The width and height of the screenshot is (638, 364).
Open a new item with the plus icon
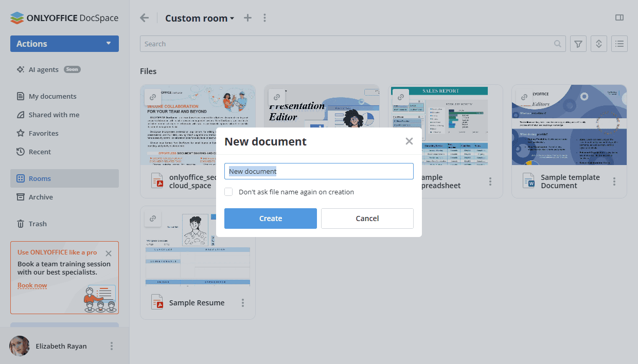tap(247, 17)
